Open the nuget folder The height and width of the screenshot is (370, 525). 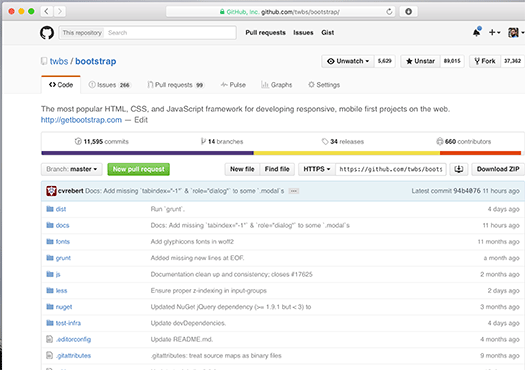[x=64, y=307]
